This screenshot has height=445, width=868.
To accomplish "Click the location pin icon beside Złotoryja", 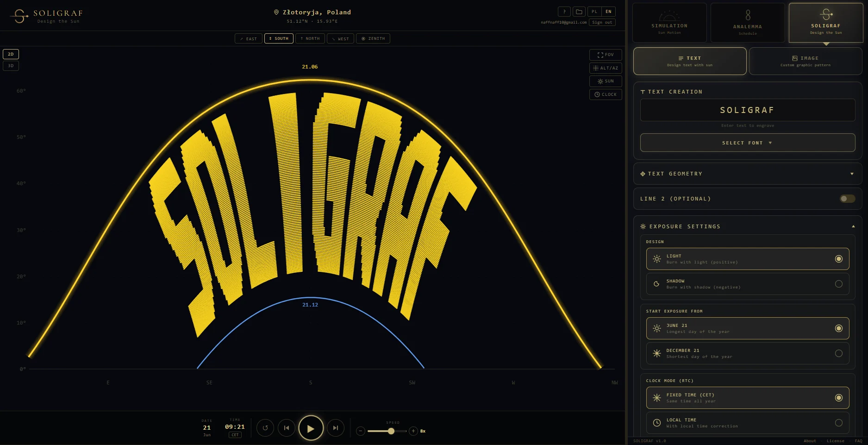I will point(276,13).
